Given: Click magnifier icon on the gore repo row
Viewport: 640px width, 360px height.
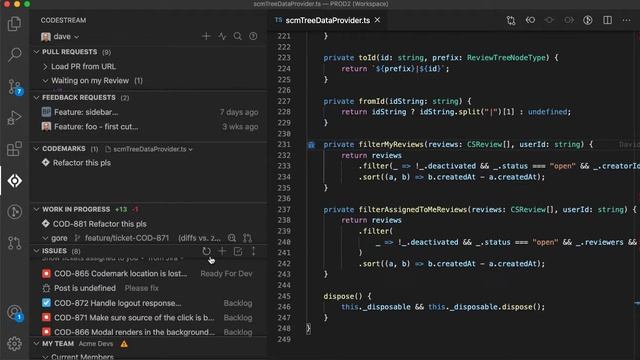Looking at the screenshot, I should tap(232, 238).
